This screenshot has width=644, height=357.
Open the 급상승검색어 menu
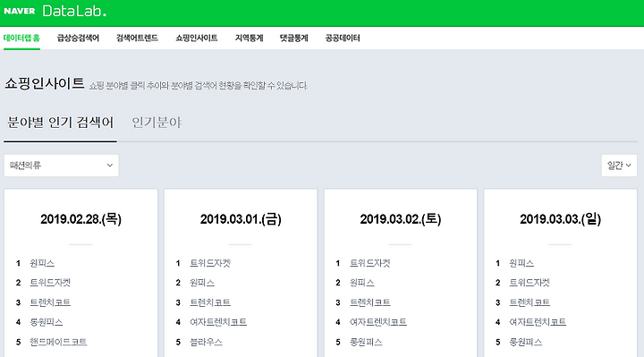(x=78, y=38)
